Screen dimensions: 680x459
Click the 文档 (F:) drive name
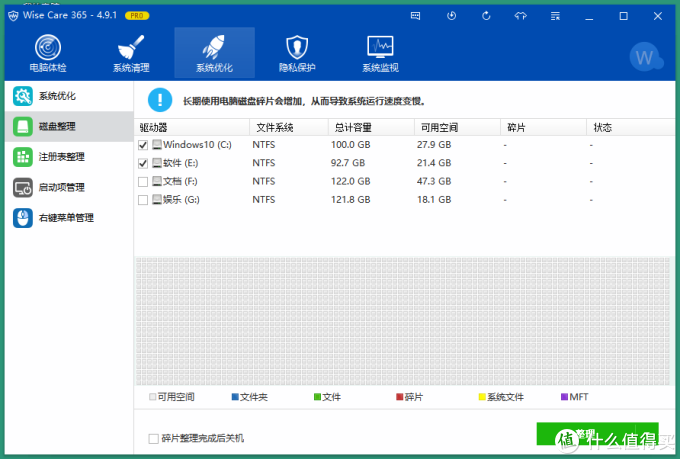pyautogui.click(x=180, y=181)
